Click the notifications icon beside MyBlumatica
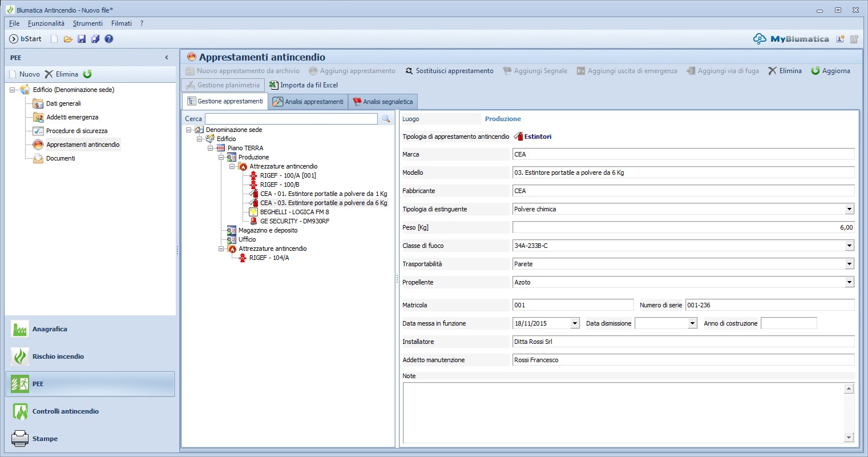868x457 pixels. 840,39
